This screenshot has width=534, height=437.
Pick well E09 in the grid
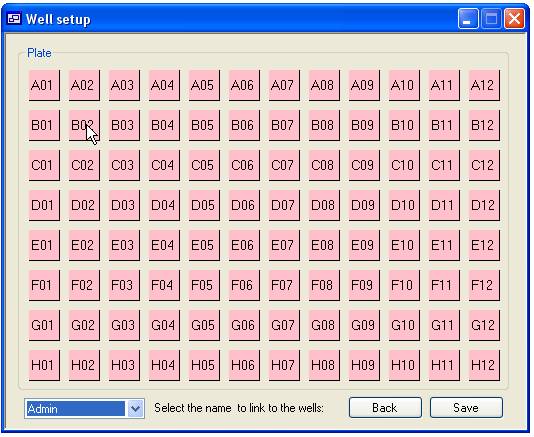[x=364, y=245]
